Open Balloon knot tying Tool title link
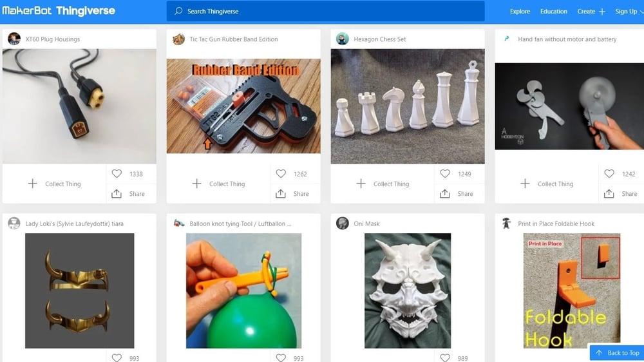Viewport: 644px width, 362px height. (240, 224)
